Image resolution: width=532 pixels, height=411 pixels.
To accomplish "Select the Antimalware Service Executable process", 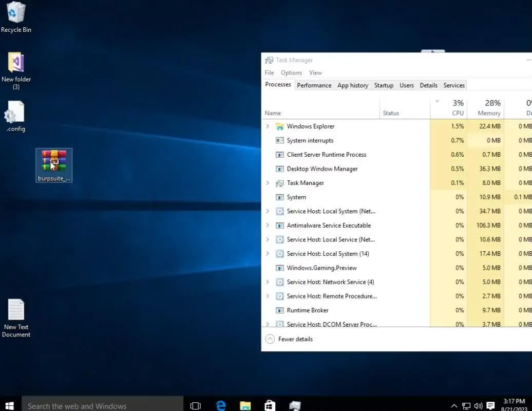I will click(329, 226).
